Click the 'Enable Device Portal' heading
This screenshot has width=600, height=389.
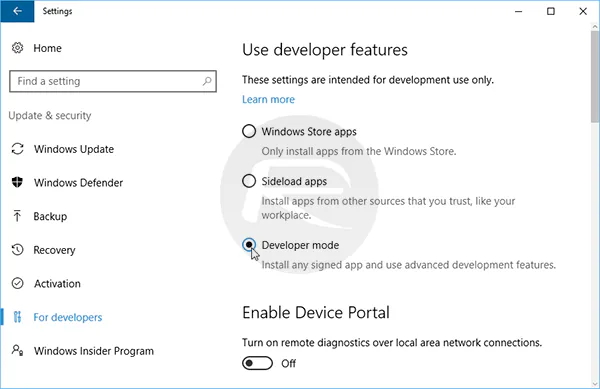[x=316, y=313]
